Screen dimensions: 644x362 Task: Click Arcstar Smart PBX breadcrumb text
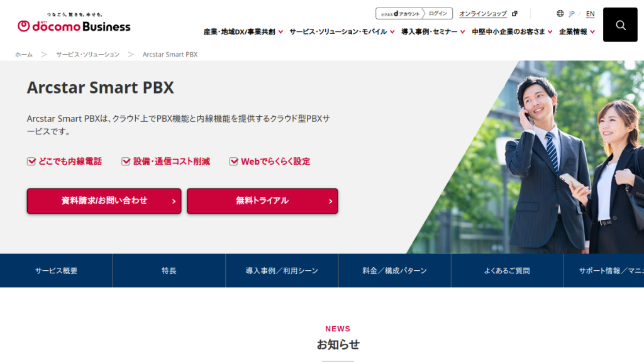(x=170, y=54)
